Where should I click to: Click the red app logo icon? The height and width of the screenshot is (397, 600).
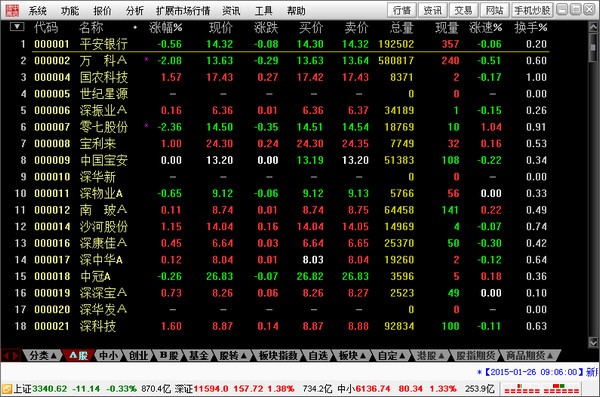click(x=12, y=10)
